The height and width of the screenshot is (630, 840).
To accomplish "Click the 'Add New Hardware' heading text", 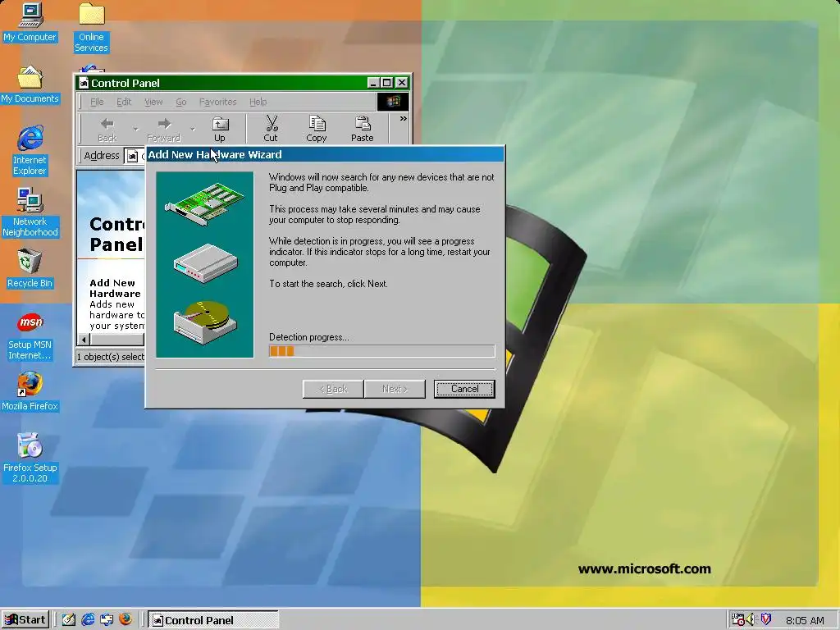I will [x=115, y=288].
